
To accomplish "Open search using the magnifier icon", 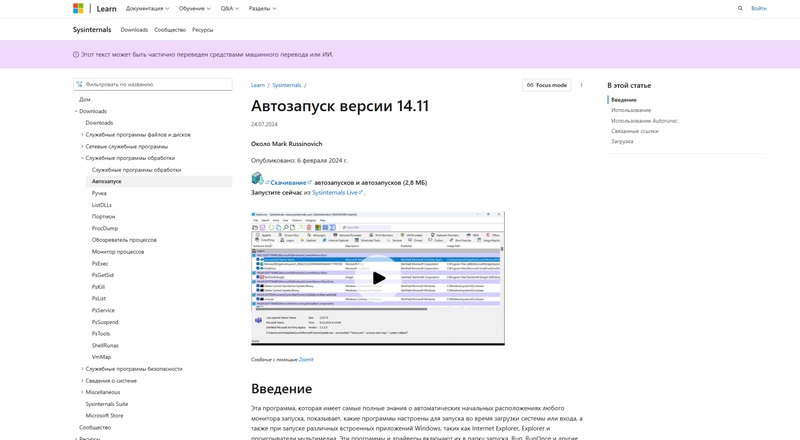I will [x=740, y=8].
